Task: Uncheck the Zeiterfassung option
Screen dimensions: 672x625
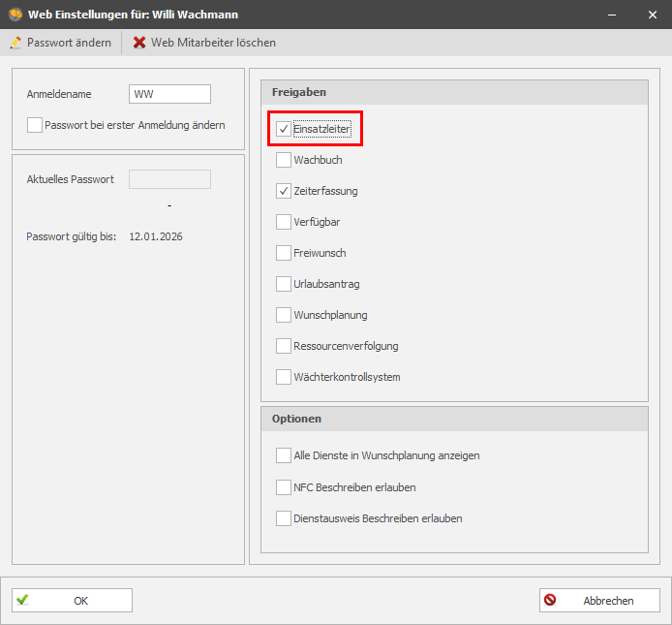Action: click(x=284, y=191)
